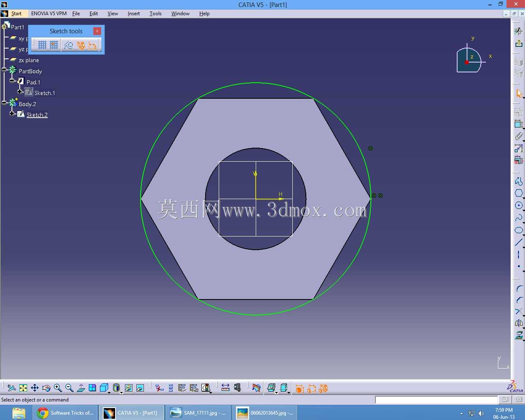Select the Profile tool
This screenshot has width=525, height=420.
coord(519,181)
